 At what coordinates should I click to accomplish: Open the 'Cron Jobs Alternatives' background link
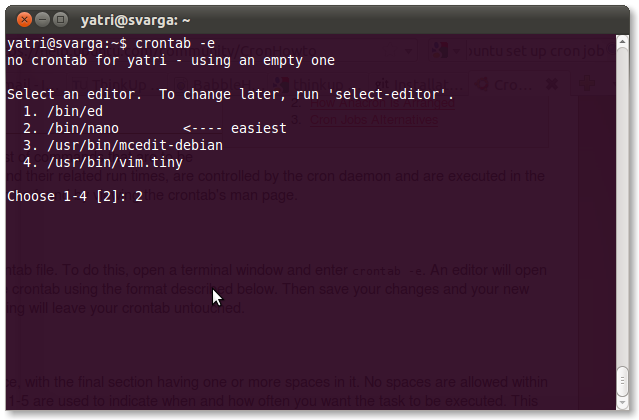point(372,121)
